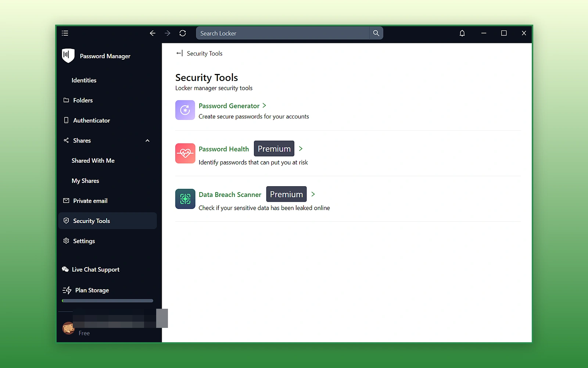Image resolution: width=588 pixels, height=368 pixels.
Task: Click the Password Generator purple icon
Action: click(185, 110)
